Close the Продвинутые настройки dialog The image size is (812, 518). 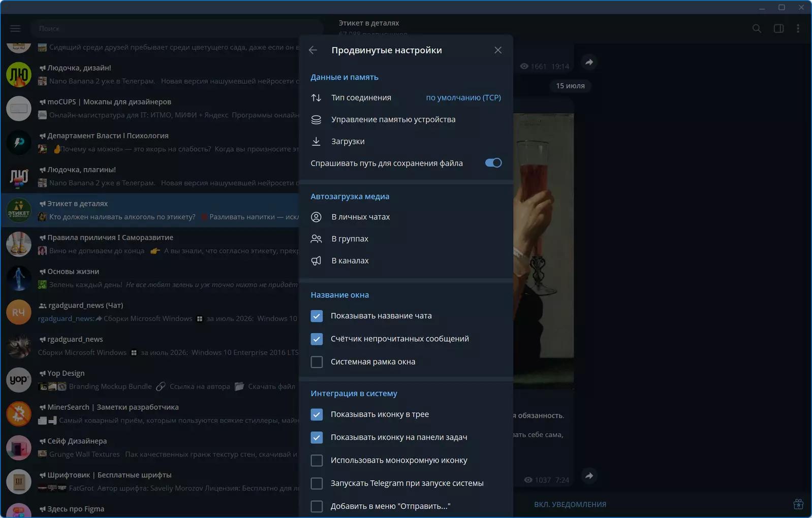[x=498, y=50]
